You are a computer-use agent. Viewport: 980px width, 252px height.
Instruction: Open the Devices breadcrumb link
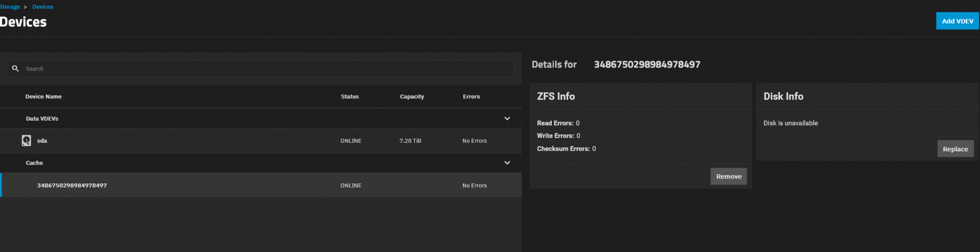(x=43, y=7)
